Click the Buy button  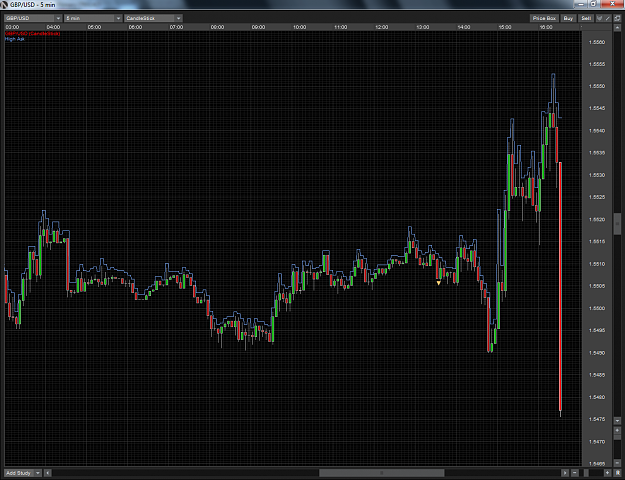click(x=568, y=18)
